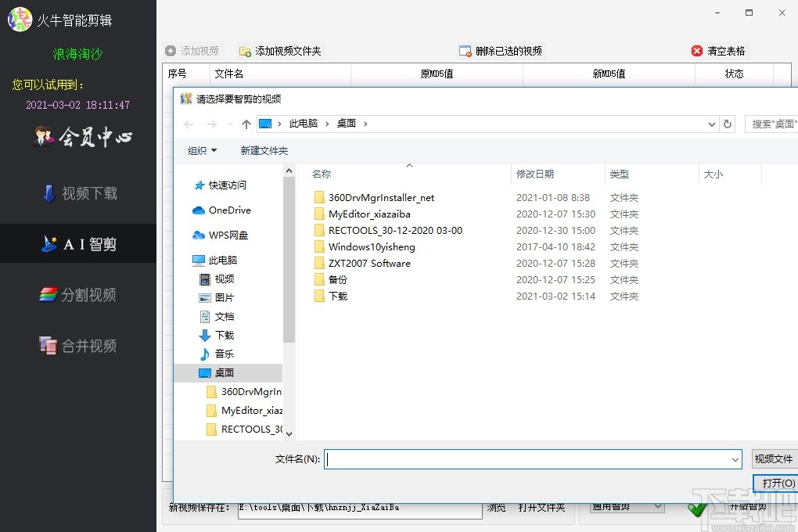This screenshot has height=532, width=798.
Task: Open the file name combo box dropdown arrow
Action: [734, 460]
